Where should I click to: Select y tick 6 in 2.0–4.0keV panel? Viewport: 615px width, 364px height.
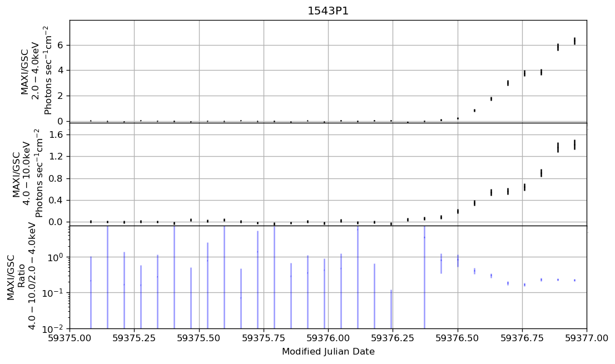pos(60,45)
